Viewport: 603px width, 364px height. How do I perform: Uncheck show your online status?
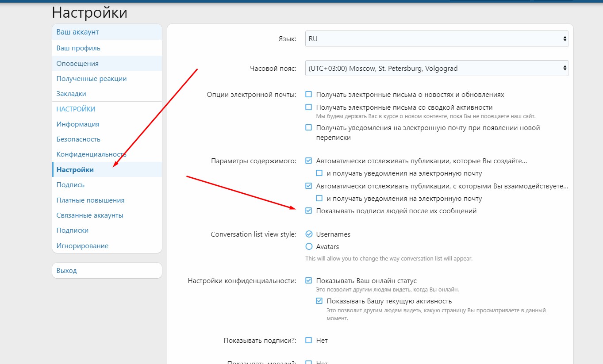[x=309, y=281]
